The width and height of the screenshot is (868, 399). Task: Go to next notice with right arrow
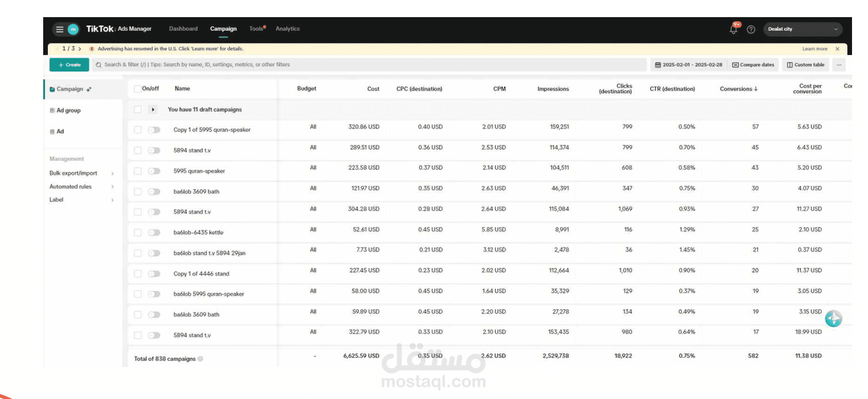[x=79, y=49]
